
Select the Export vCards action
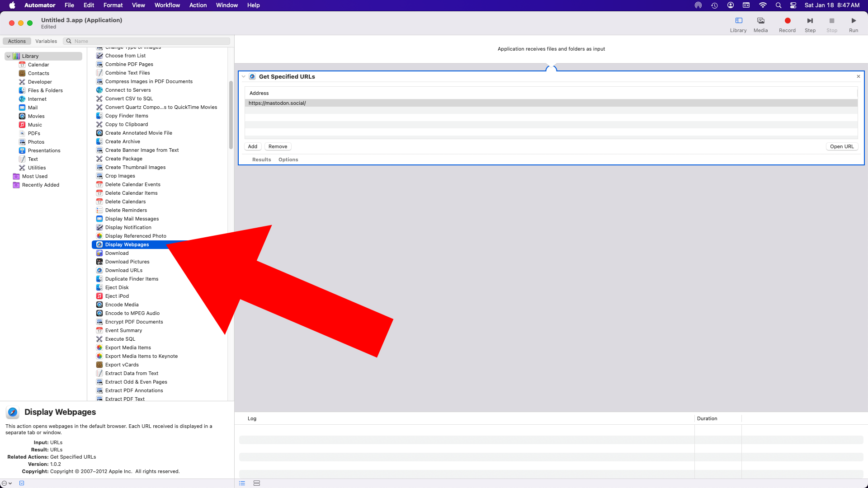coord(122,365)
